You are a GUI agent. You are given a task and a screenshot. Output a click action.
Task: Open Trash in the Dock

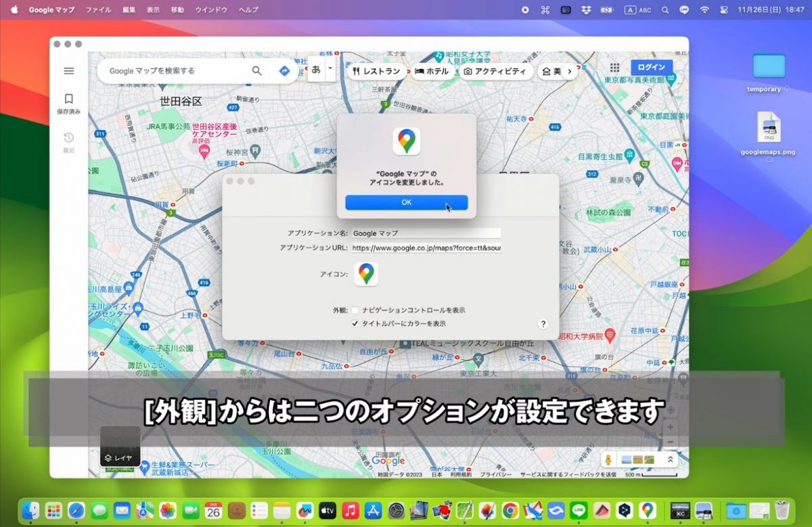coord(782,509)
